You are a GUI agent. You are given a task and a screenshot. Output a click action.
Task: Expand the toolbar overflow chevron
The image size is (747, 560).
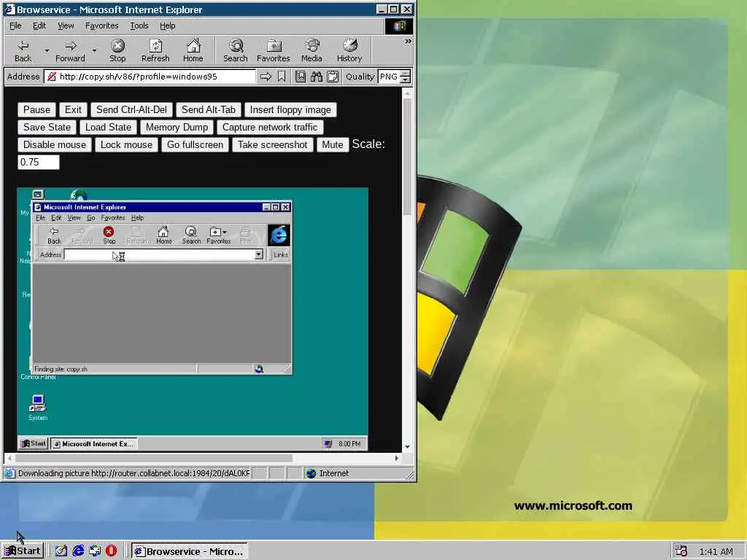pyautogui.click(x=408, y=42)
